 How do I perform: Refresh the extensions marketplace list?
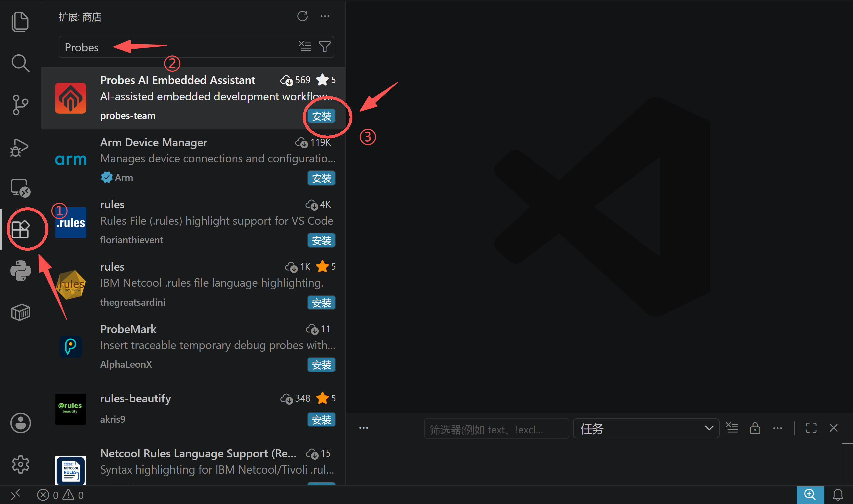302,16
